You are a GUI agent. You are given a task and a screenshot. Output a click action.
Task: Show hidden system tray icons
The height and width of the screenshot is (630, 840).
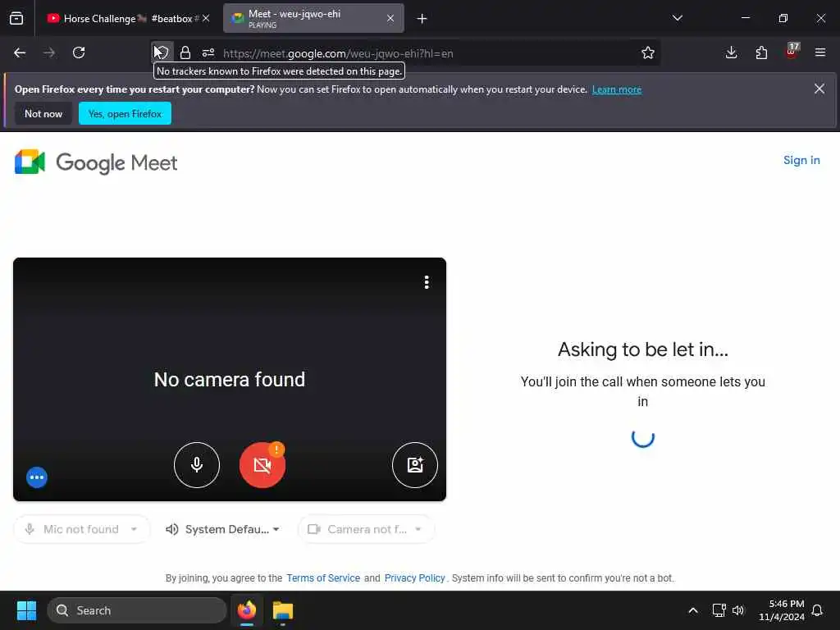pos(692,610)
